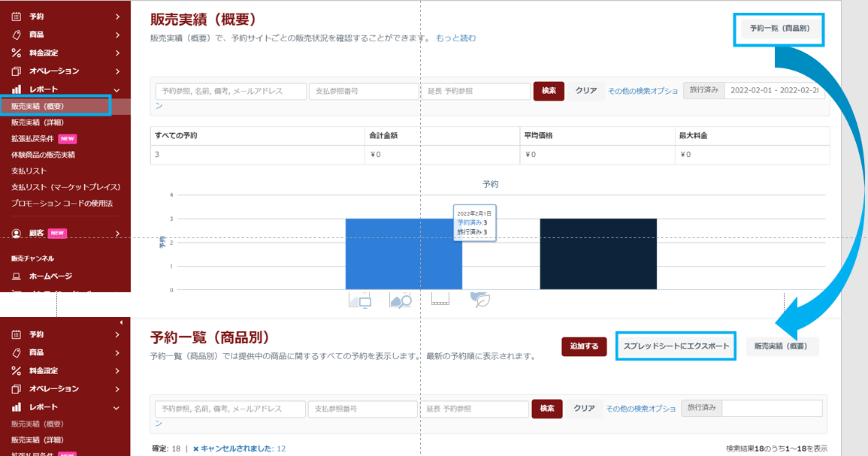Viewport: 868px width, 456px height.
Task: Collapse sidebar using the small triangle arrow
Action: 121,322
